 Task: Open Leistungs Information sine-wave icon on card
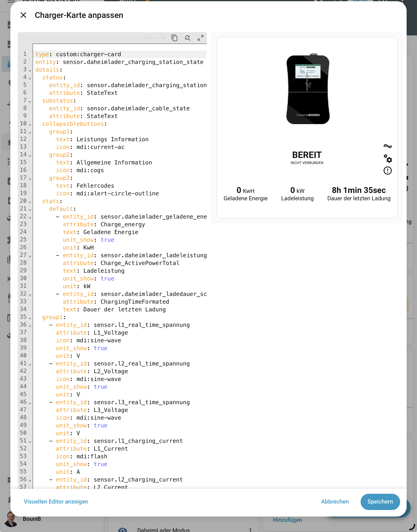tap(387, 146)
